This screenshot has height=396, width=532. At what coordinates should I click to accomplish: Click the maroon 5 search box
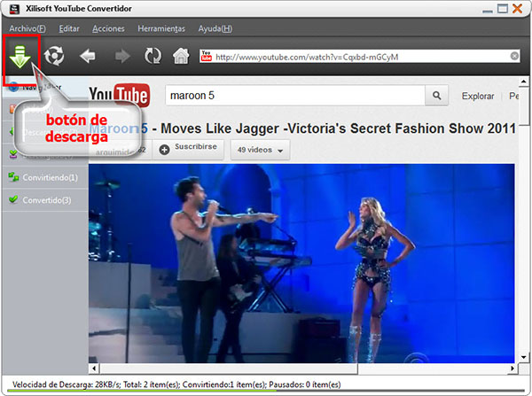pyautogui.click(x=295, y=96)
